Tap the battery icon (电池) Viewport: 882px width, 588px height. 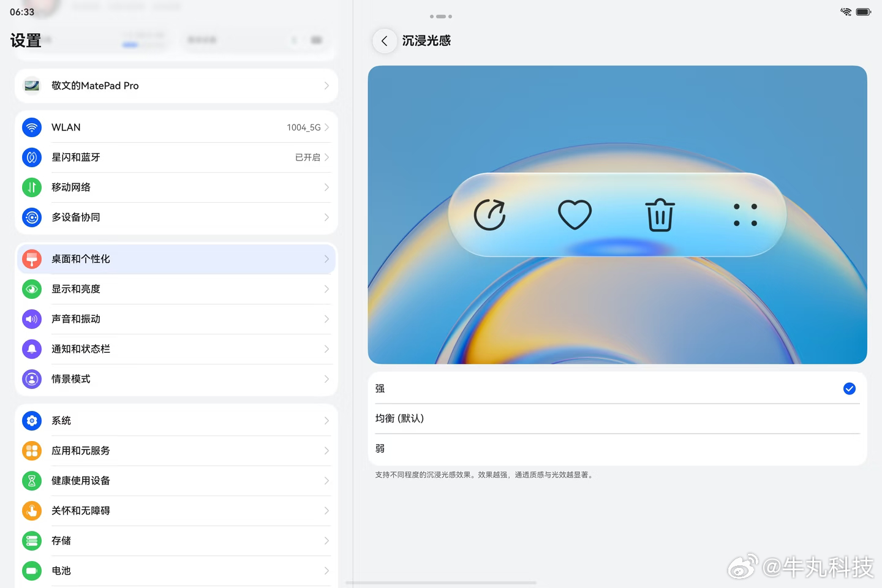point(32,571)
